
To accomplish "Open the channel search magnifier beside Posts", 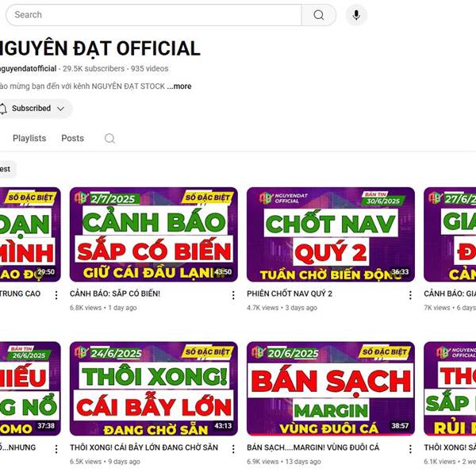I will point(109,138).
